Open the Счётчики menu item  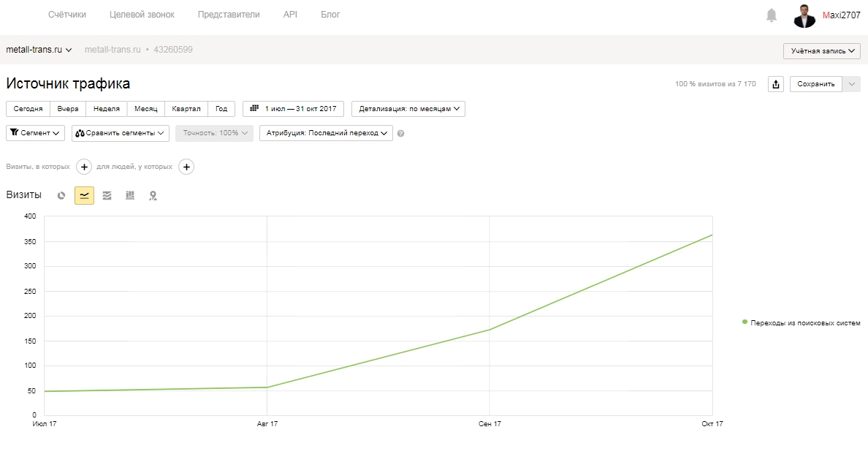pyautogui.click(x=67, y=15)
